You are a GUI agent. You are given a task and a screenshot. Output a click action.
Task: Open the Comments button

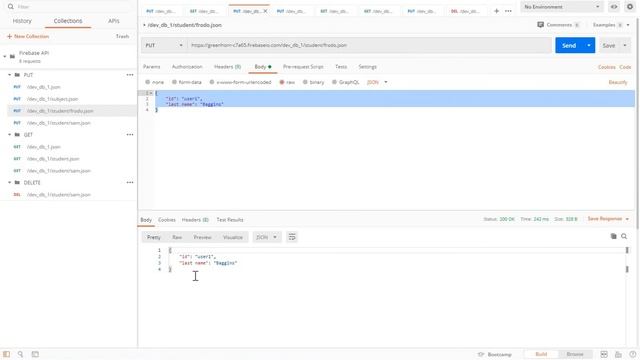point(558,25)
